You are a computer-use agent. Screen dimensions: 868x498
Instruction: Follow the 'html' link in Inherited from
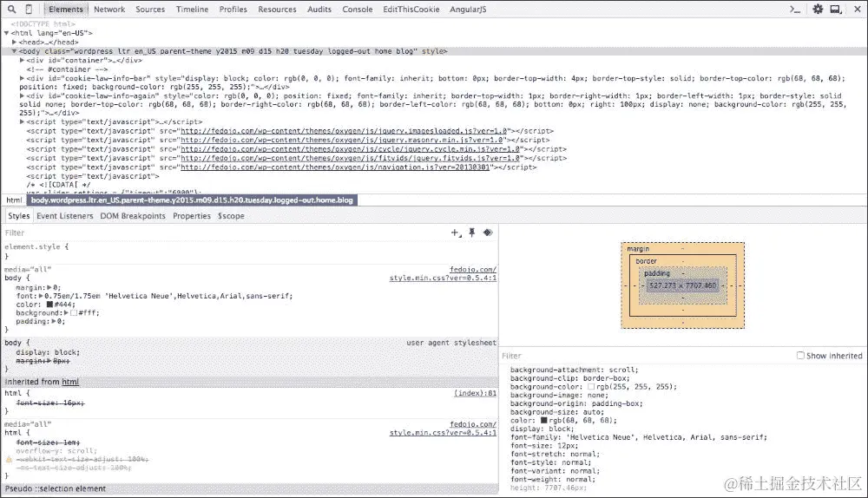69,382
